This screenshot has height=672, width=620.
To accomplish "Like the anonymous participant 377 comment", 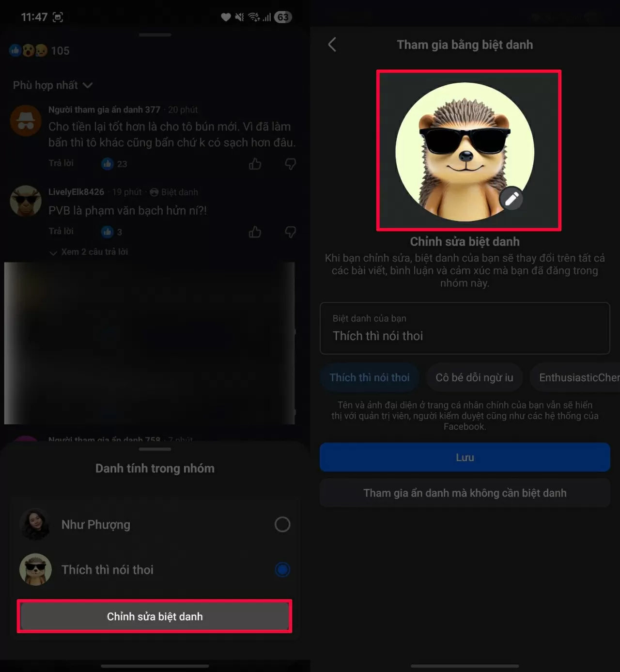I will (x=255, y=164).
